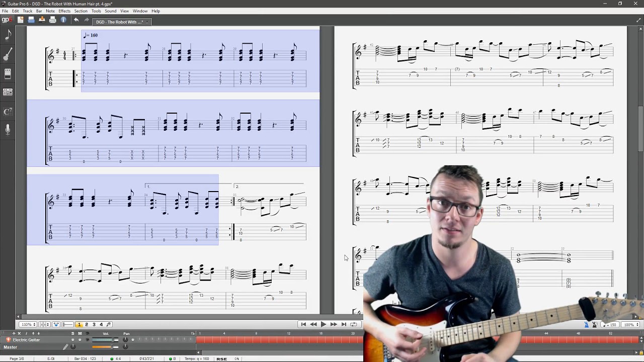Open the effects pedal panel icon

coord(8,74)
